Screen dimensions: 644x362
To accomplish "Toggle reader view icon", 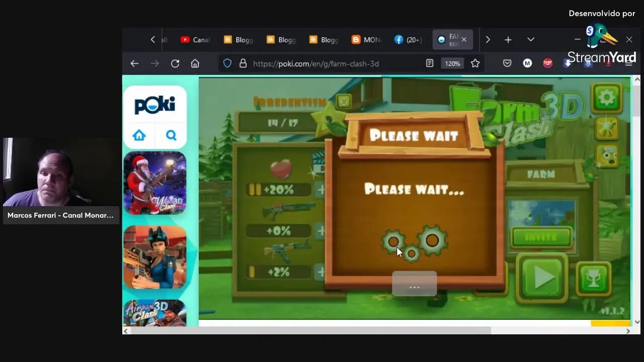I will coord(430,63).
